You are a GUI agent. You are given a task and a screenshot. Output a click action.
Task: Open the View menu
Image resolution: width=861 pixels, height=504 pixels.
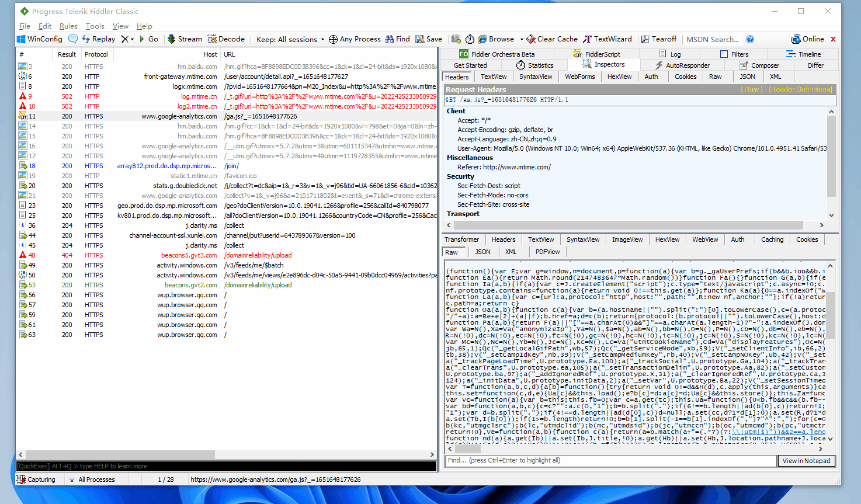coord(120,26)
